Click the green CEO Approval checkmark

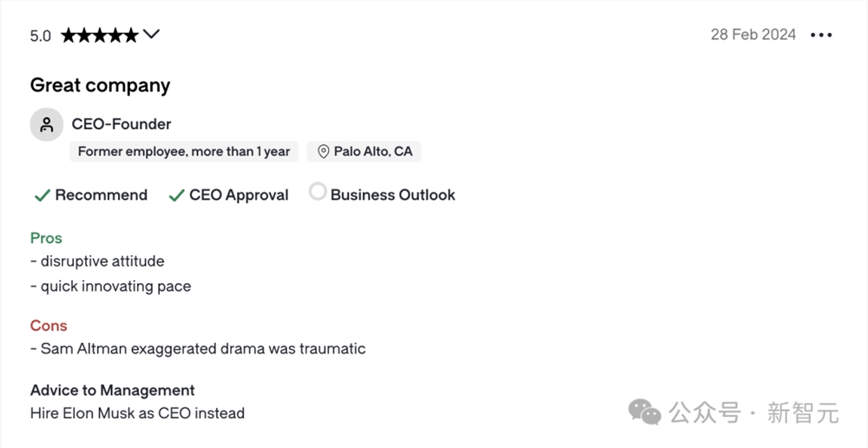[176, 195]
